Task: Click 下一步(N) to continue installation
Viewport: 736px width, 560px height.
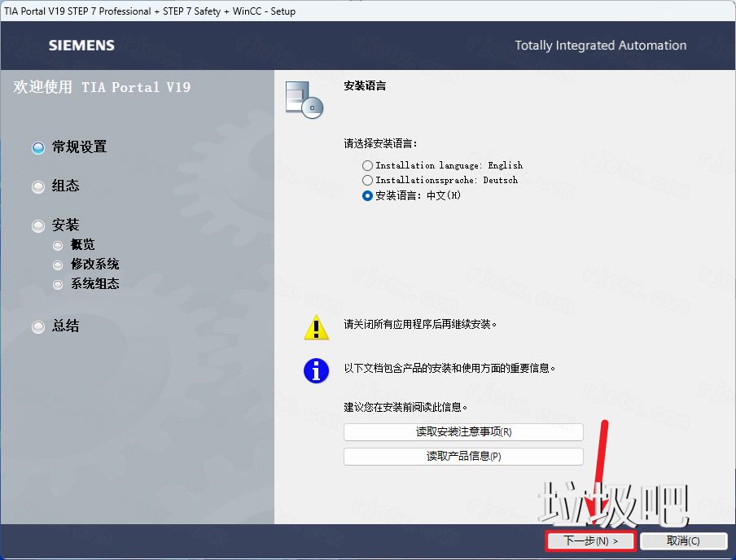Action: click(589, 540)
